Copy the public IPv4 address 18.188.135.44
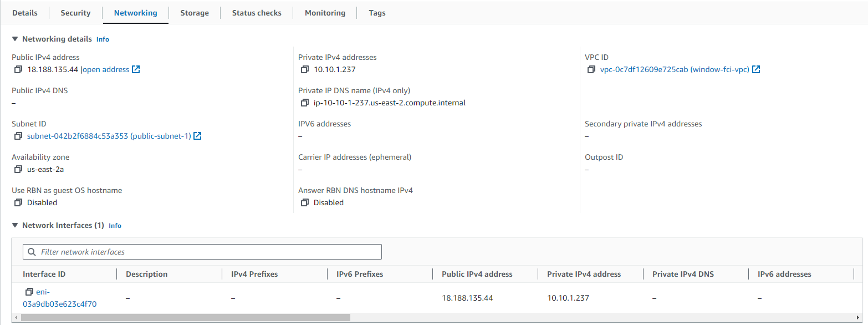868x325 pixels. [18, 70]
